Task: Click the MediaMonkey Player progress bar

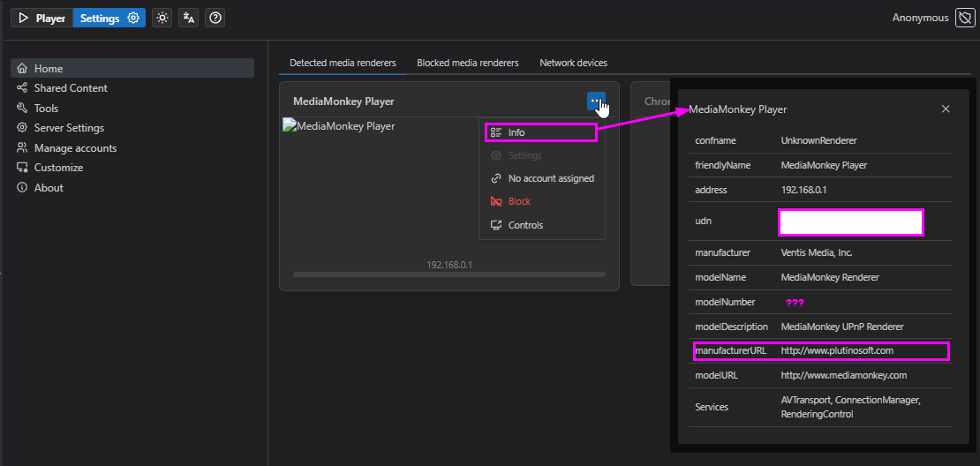Action: tap(449, 274)
